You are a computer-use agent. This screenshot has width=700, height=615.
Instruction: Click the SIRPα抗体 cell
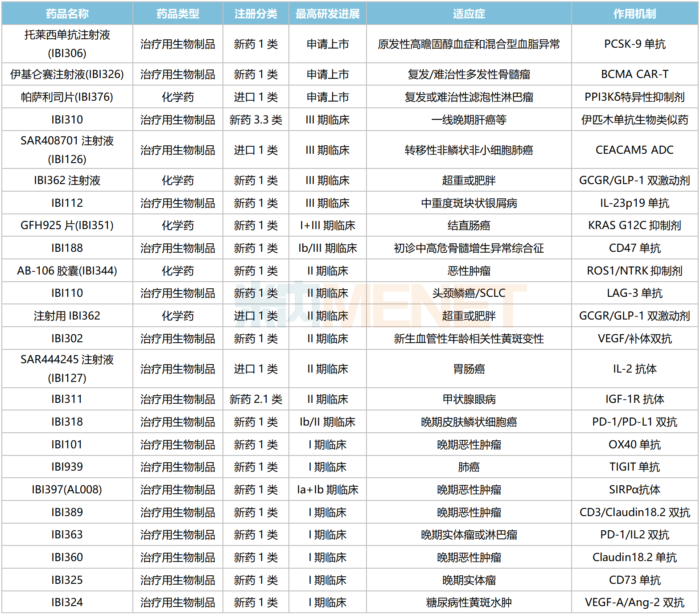coord(635,489)
